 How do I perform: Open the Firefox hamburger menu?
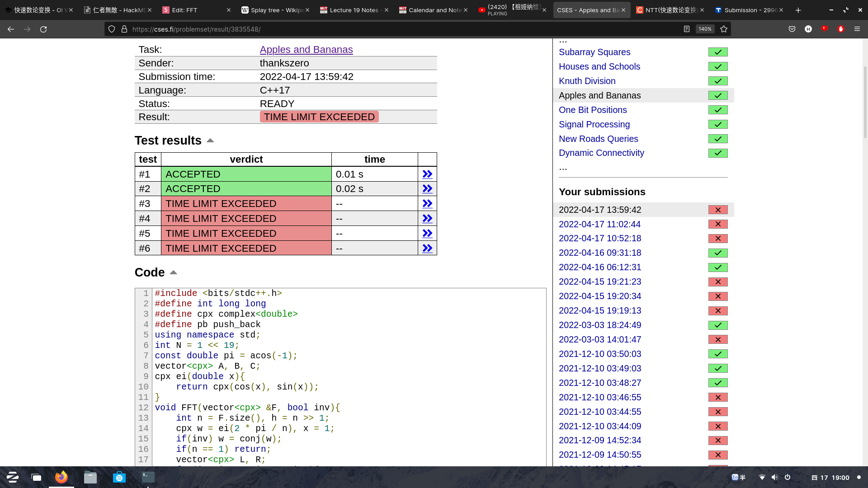click(x=857, y=29)
